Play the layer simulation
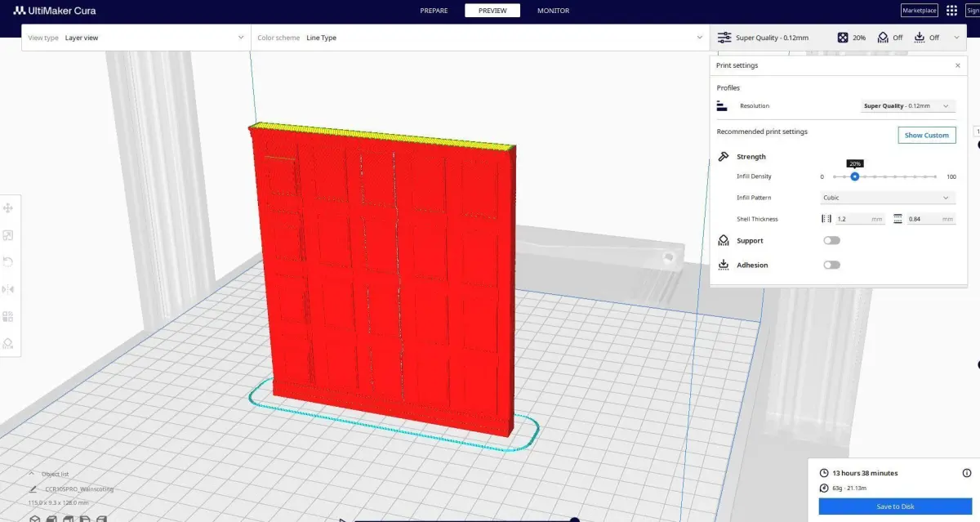The image size is (980, 522). (x=343, y=520)
